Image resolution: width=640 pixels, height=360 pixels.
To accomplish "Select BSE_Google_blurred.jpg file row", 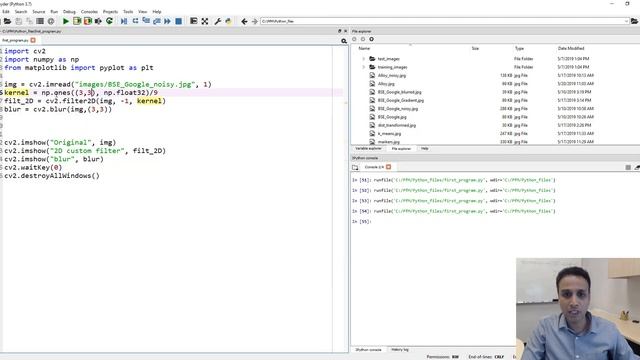I will click(x=400, y=92).
